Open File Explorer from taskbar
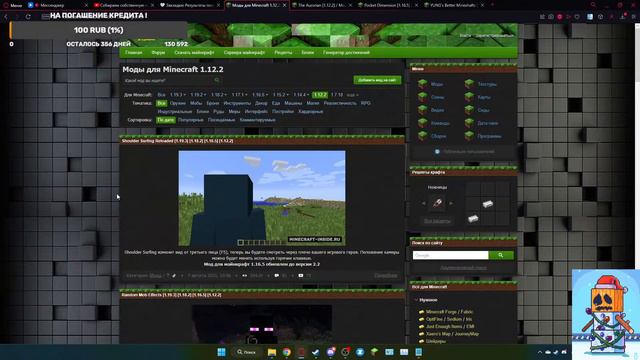This screenshot has width=640, height=360. (272, 352)
